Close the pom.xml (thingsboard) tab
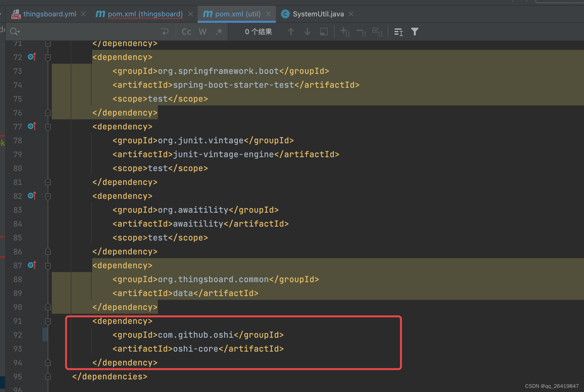 point(190,14)
